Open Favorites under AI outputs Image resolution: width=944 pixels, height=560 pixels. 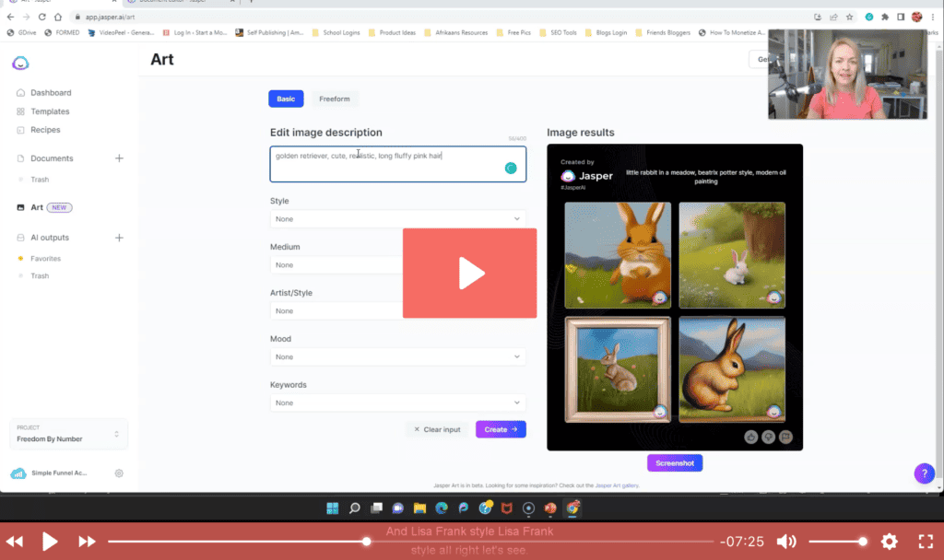click(x=45, y=259)
